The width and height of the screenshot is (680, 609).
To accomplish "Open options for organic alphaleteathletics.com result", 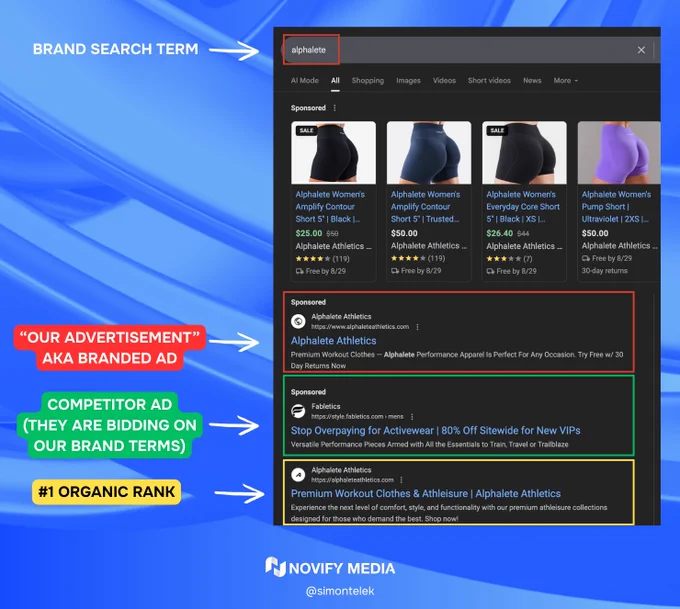I will pos(401,480).
